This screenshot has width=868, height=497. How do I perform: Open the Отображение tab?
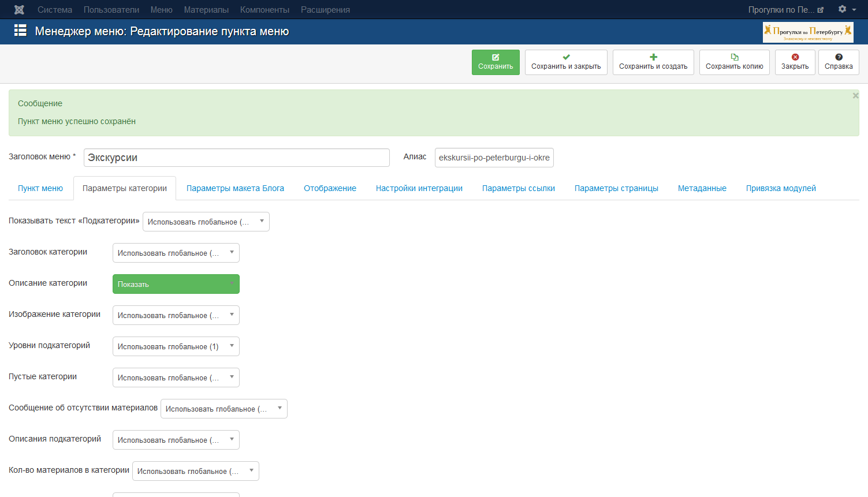[x=330, y=188]
